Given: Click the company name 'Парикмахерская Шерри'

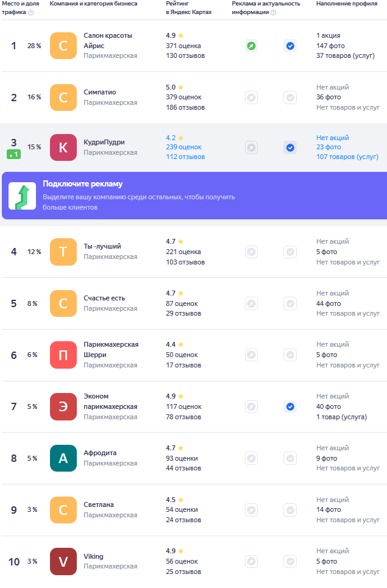Looking at the screenshot, I should pos(111,350).
